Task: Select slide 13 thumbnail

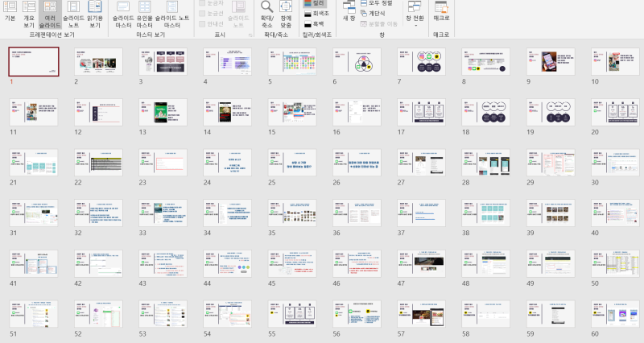Action: coord(163,112)
